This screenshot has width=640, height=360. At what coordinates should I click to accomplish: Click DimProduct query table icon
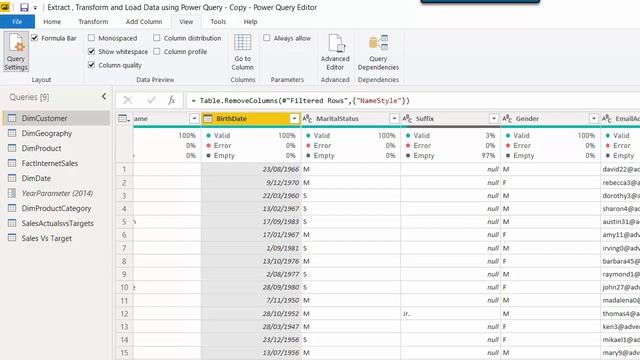point(12,148)
